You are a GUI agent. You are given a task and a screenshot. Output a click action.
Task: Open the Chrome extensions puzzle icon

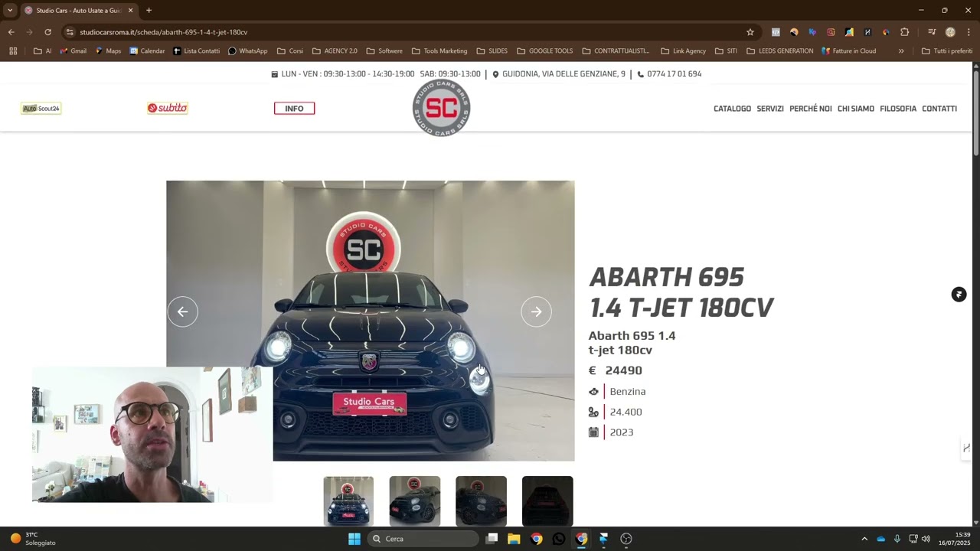[905, 32]
